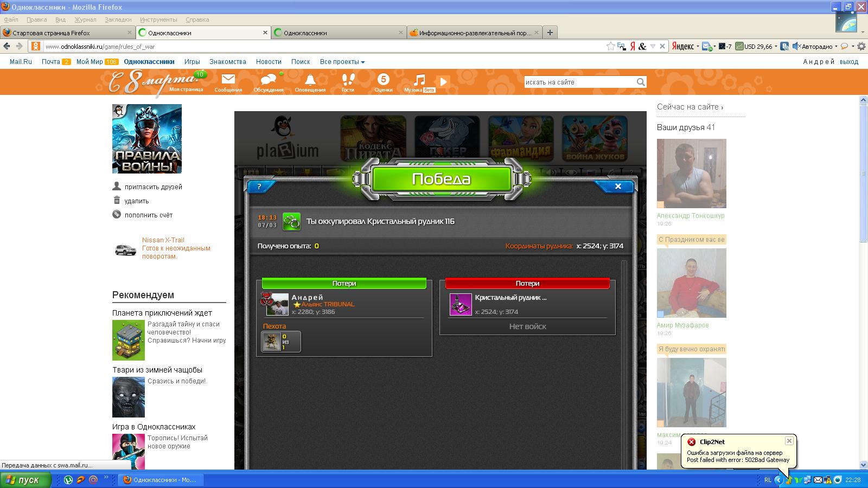The image size is (868, 488).
Task: Open Firefox Журнал menu
Action: tap(85, 20)
